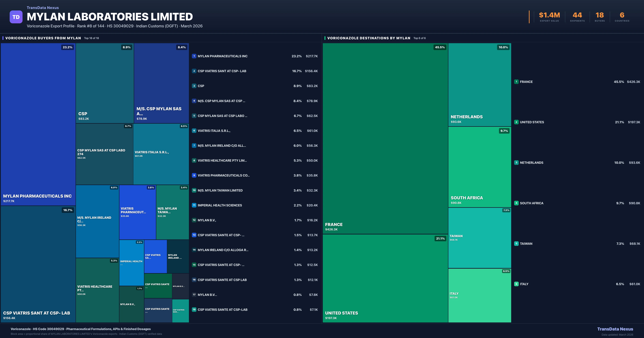Click rank 18 badge in buyers list
The image size is (644, 338).
[x=194, y=310]
